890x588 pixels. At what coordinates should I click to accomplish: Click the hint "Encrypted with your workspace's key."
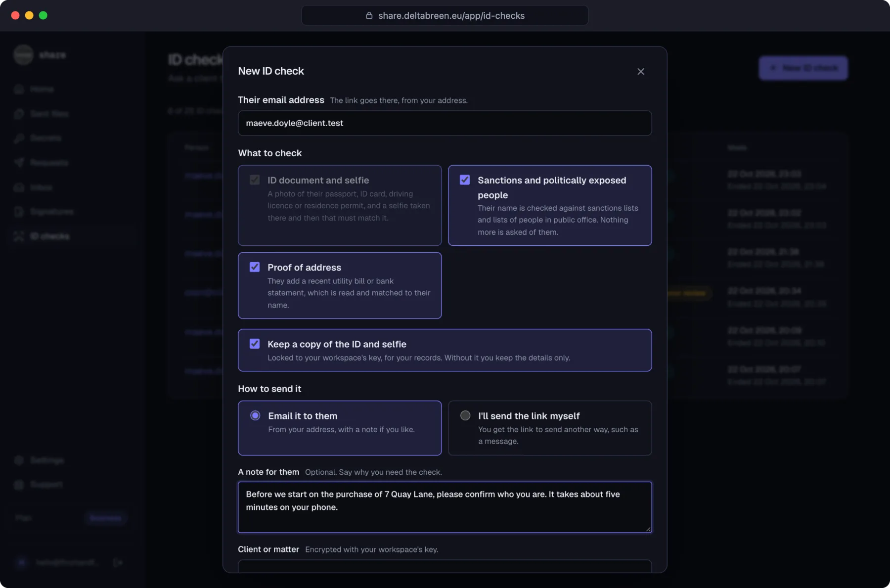tap(371, 549)
